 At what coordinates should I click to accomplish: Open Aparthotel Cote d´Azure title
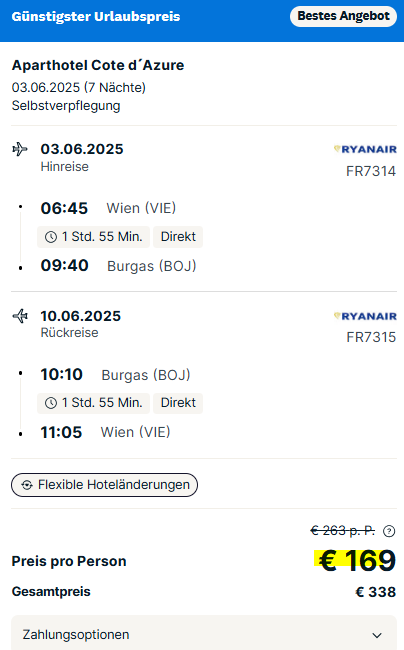tap(98, 65)
